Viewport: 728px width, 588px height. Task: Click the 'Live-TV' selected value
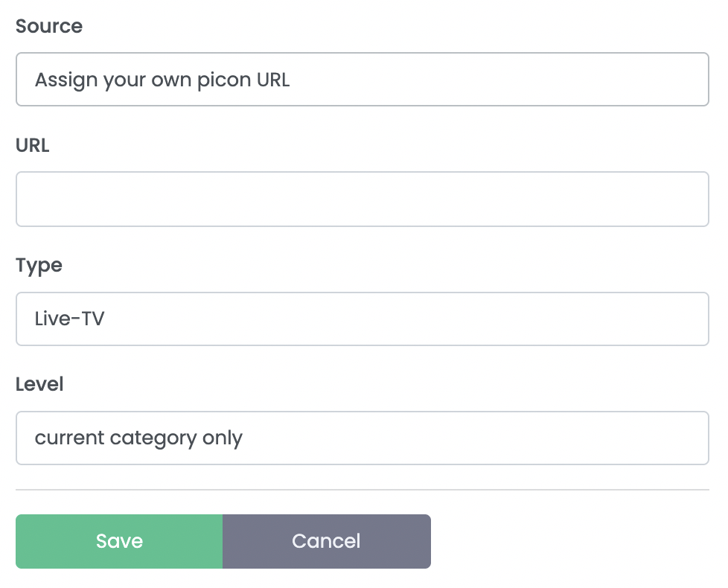70,319
